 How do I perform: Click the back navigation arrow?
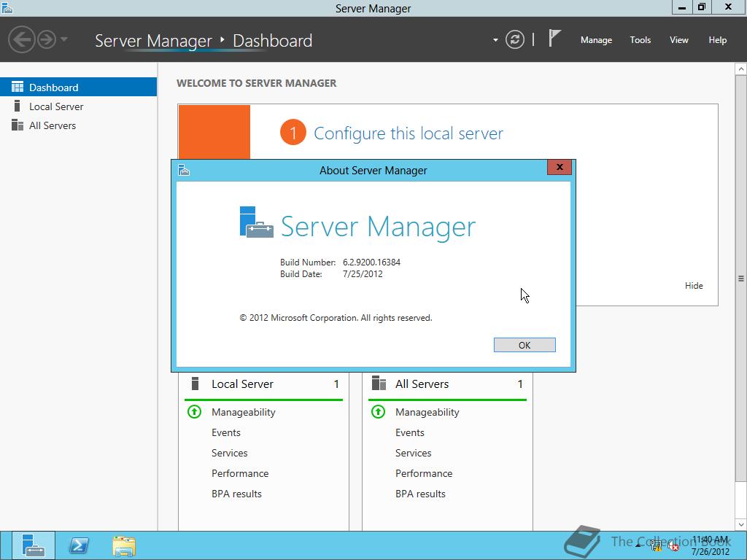(x=21, y=39)
